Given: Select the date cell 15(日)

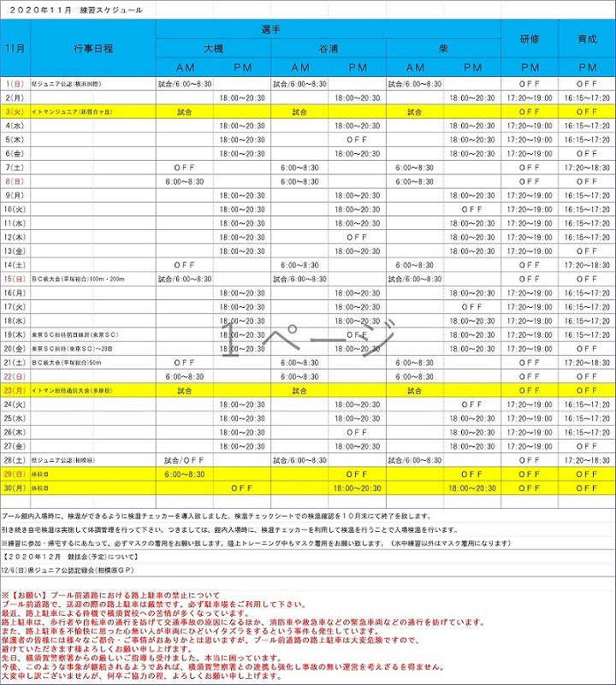Looking at the screenshot, I should click(15, 279).
